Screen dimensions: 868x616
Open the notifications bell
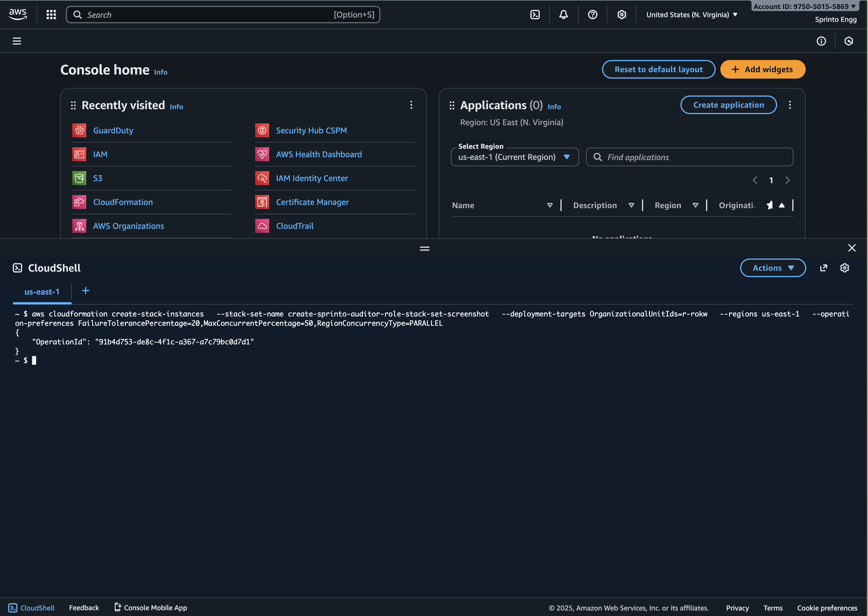564,15
